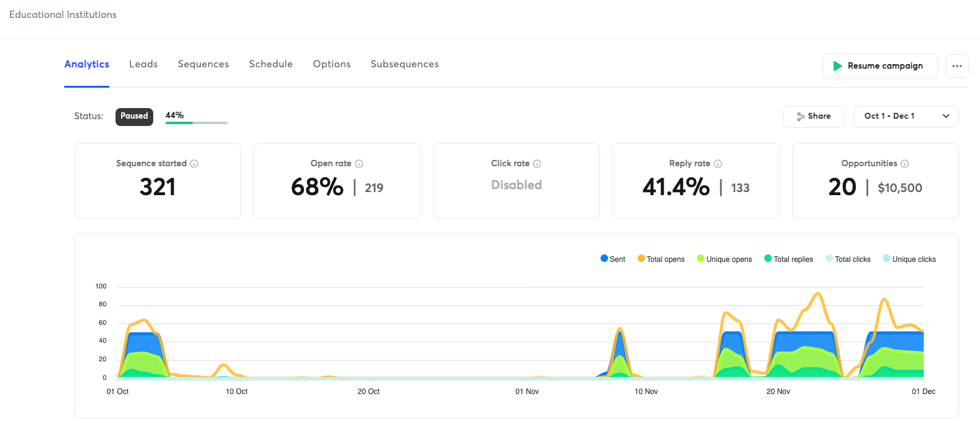Open the Sequences tab
Viewport: 980px width, 428px height.
203,64
